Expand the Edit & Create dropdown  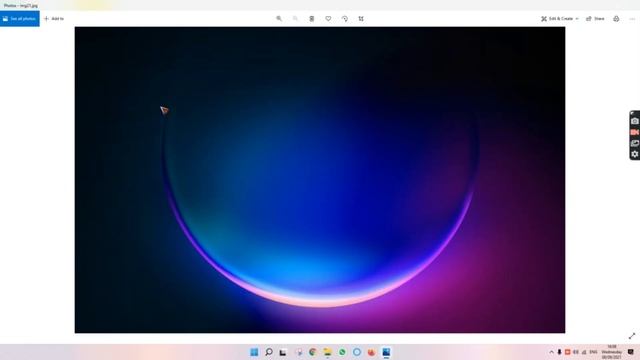tap(560, 19)
